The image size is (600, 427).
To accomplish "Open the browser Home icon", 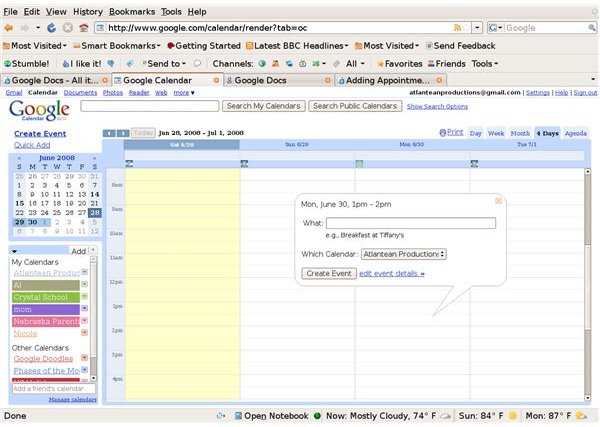I will [x=83, y=28].
